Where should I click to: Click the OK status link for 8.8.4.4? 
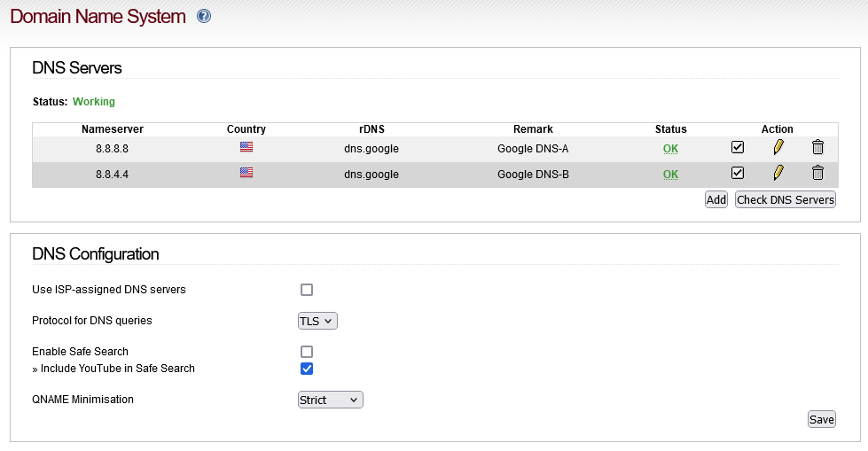(x=670, y=175)
